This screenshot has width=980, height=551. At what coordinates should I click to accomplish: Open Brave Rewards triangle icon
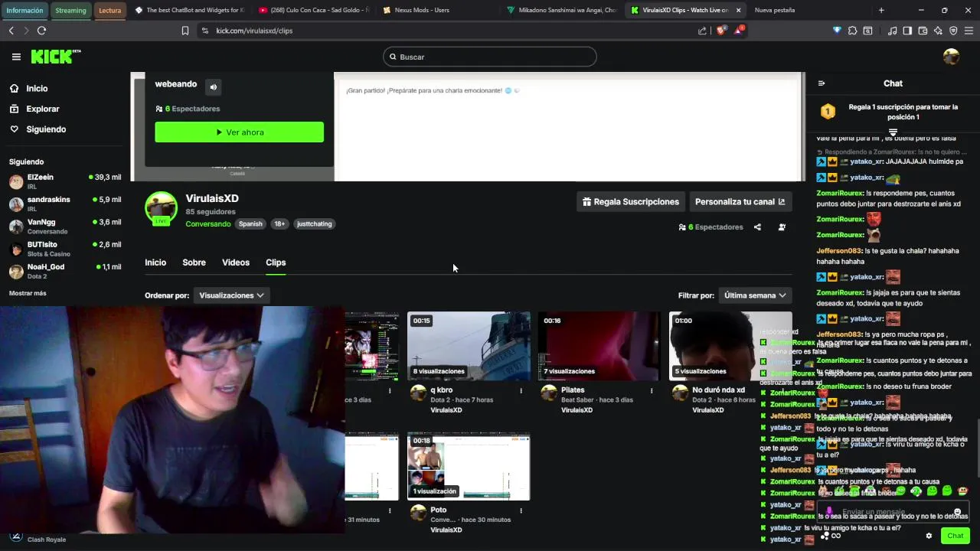(x=738, y=31)
